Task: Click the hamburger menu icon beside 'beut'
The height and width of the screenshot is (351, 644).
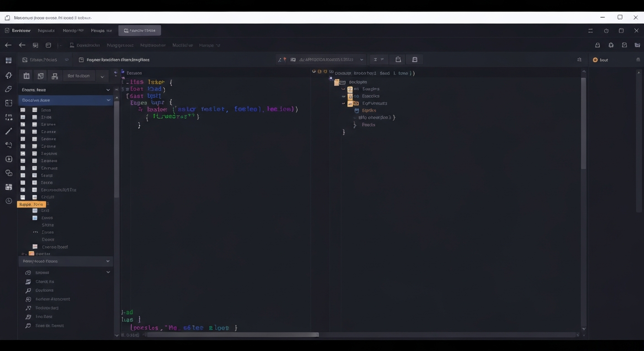Action: [x=638, y=60]
